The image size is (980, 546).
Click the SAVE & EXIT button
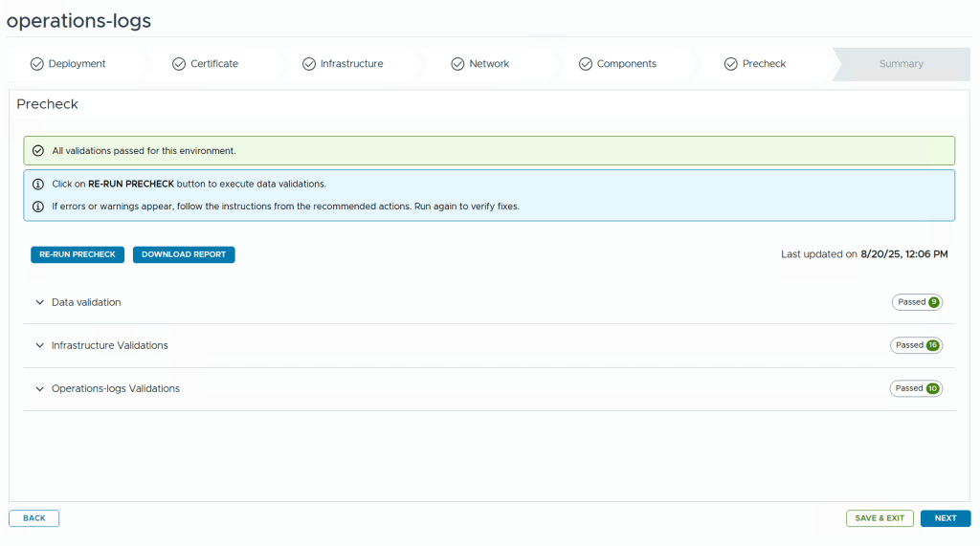click(x=879, y=518)
